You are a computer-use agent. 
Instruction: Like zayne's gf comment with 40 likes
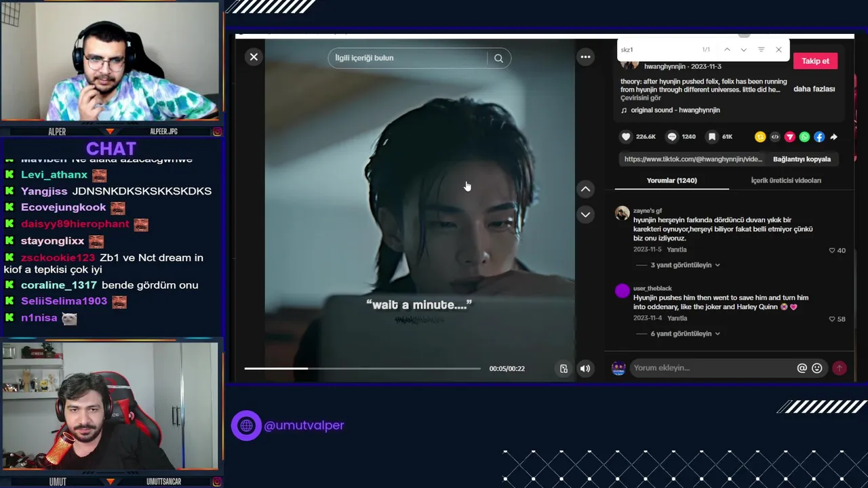click(x=832, y=250)
